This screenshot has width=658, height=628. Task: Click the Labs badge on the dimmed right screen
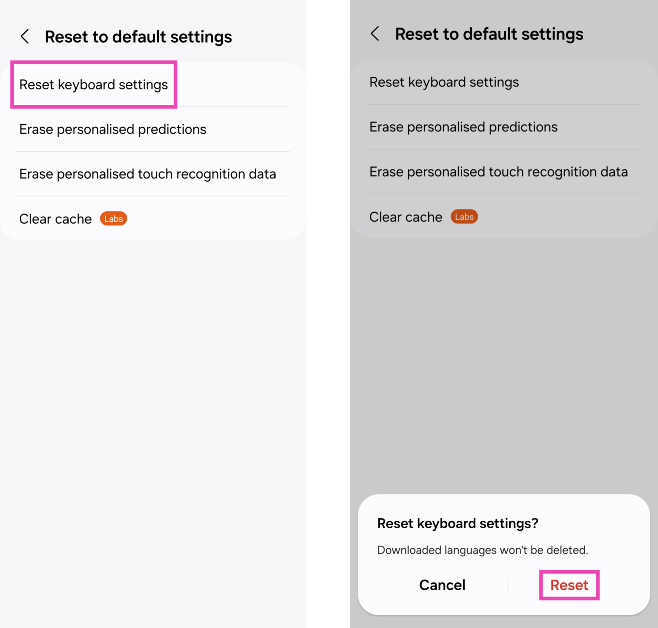[x=464, y=217]
